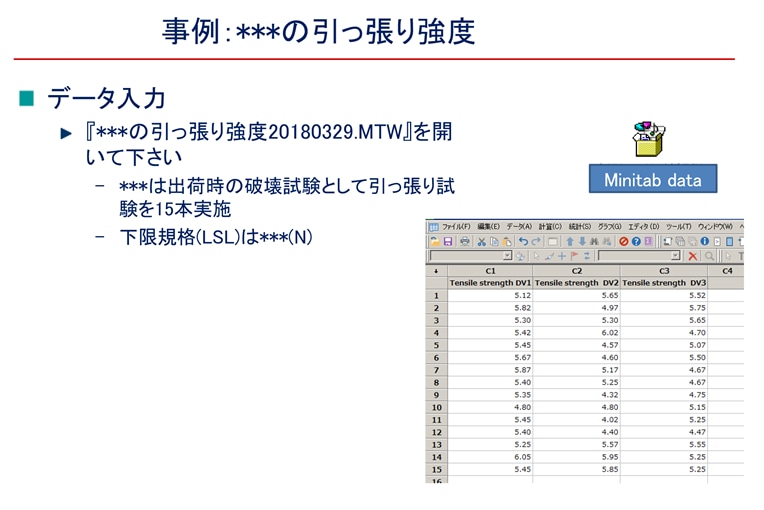Click the Paste clipboard icon
Screen dimensions: 764x510
click(507, 242)
